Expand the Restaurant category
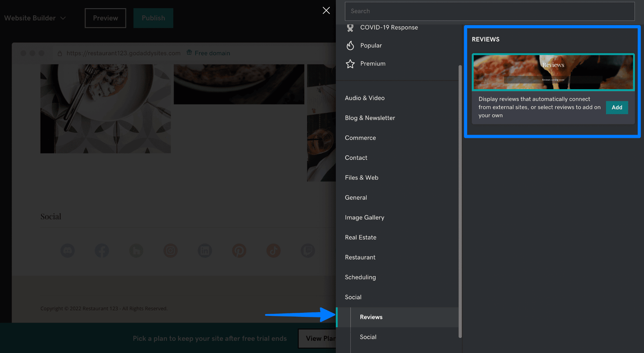The height and width of the screenshot is (353, 644). coord(360,257)
